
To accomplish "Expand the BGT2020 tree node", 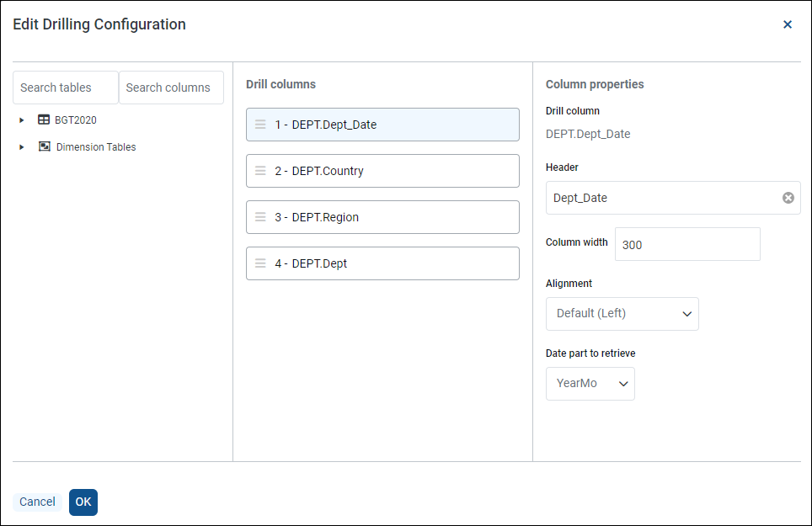I will click(x=22, y=120).
